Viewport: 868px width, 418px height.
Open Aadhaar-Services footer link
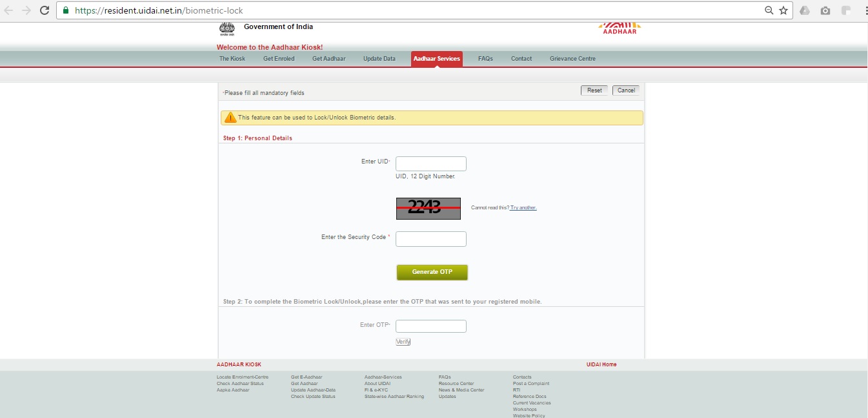(383, 377)
